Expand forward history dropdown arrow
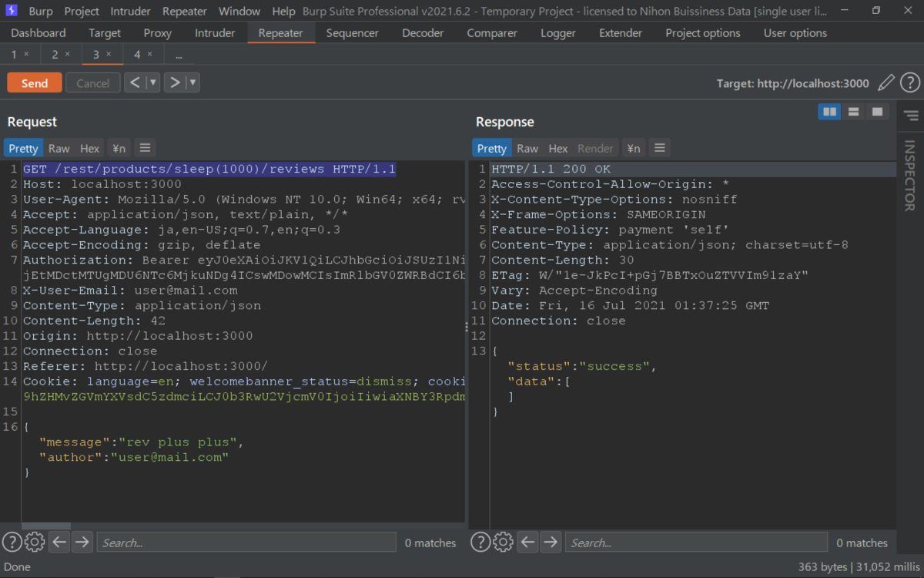The width and height of the screenshot is (924, 578). pyautogui.click(x=192, y=82)
